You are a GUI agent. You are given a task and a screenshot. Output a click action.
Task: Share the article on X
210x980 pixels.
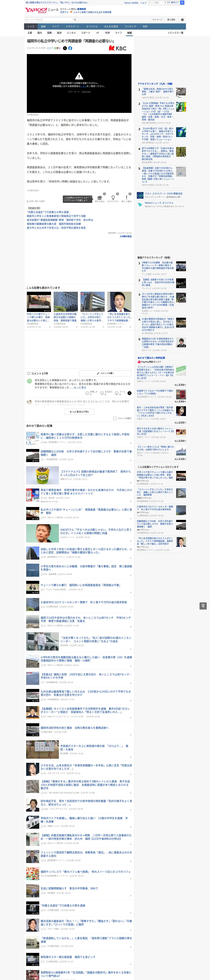[x=65, y=48]
